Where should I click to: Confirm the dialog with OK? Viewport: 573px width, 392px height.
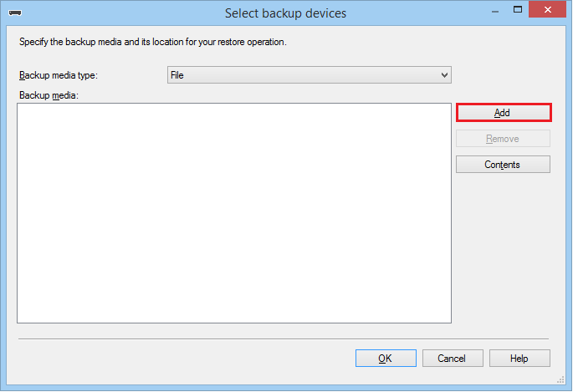385,359
